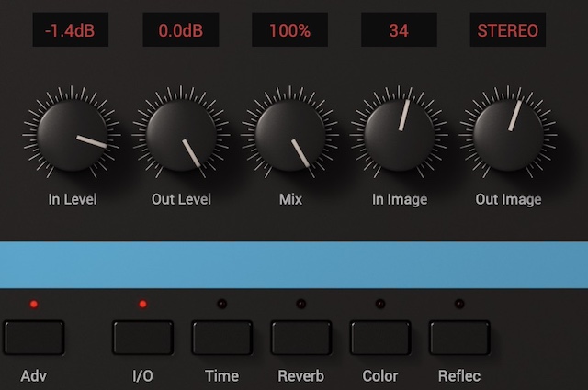Click the Mix knob

[x=290, y=136]
